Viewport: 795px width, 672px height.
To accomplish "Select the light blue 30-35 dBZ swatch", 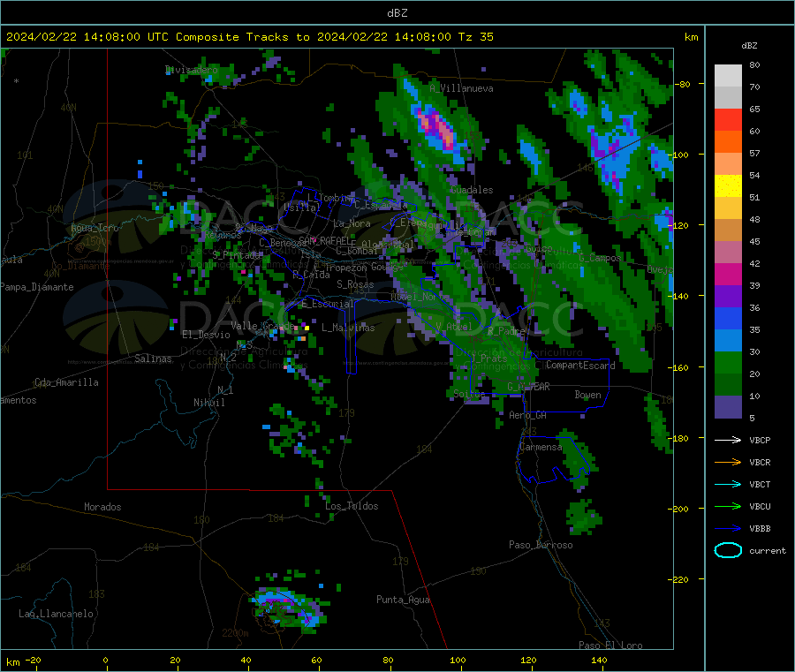I will pyautogui.click(x=728, y=341).
